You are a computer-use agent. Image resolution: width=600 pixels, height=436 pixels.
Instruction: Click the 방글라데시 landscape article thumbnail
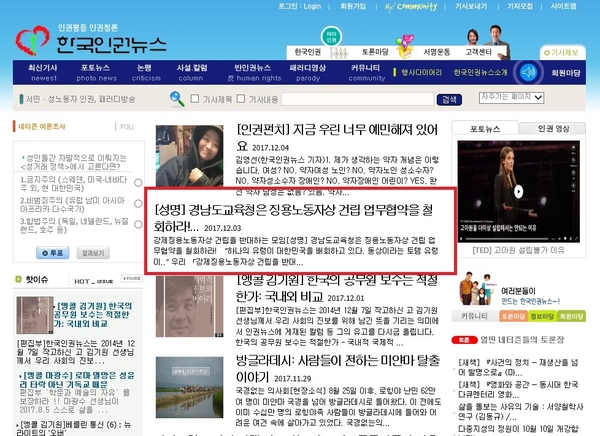point(189,387)
